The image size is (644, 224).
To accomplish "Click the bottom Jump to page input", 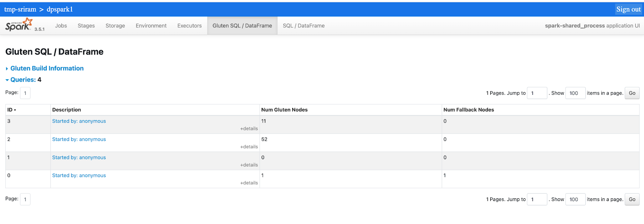I will tap(537, 199).
